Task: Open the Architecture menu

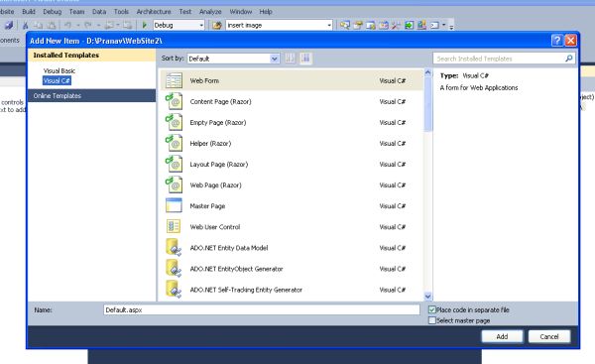Action: coord(154,12)
